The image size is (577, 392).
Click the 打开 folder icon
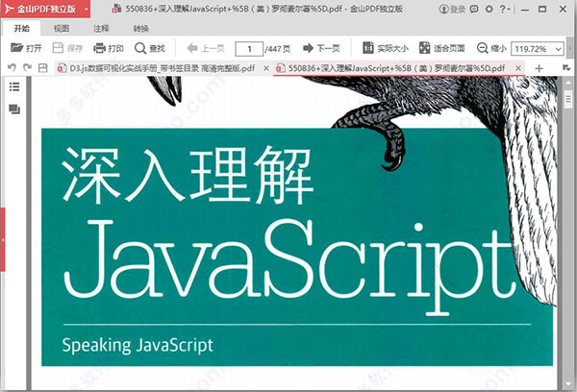(17, 48)
